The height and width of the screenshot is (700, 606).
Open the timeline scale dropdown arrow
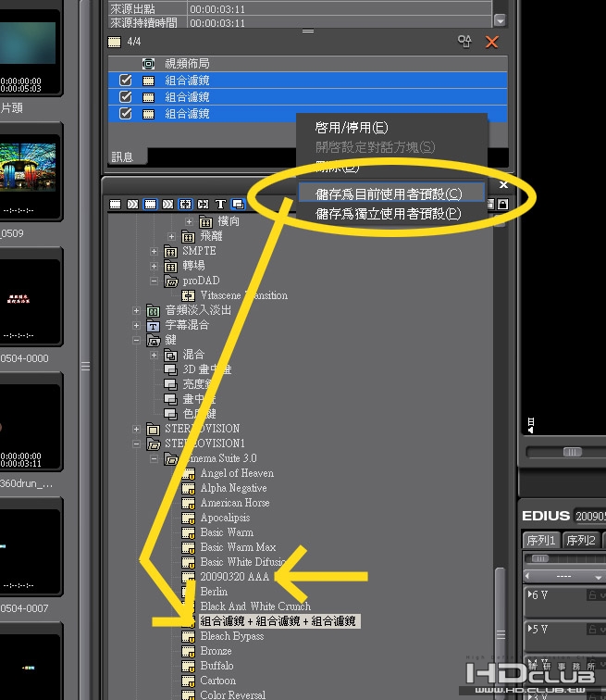598,577
